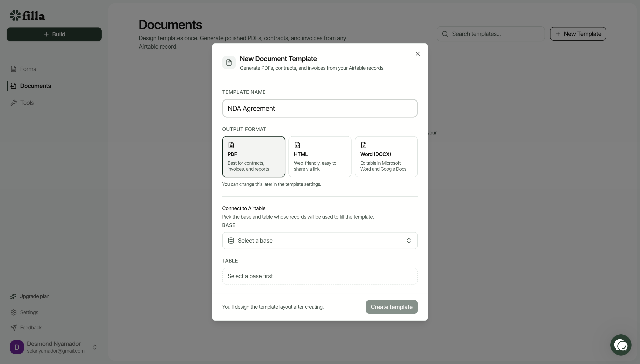This screenshot has height=364, width=640.
Task: Go to Forms in the sidebar
Action: coord(28,69)
